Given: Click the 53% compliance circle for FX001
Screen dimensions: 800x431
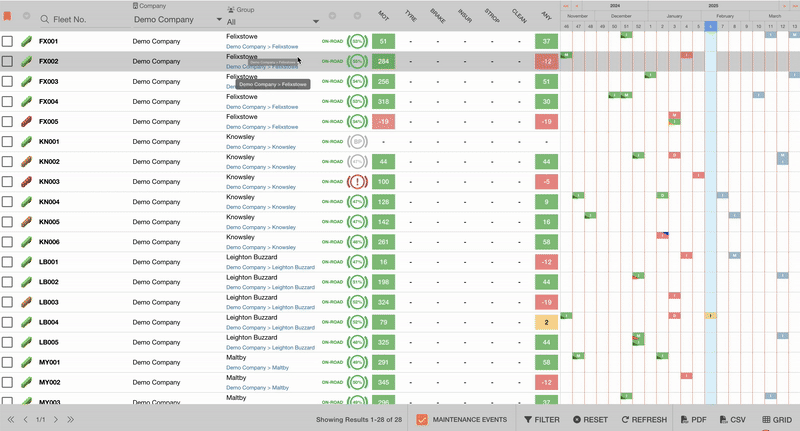Looking at the screenshot, I should (357, 42).
